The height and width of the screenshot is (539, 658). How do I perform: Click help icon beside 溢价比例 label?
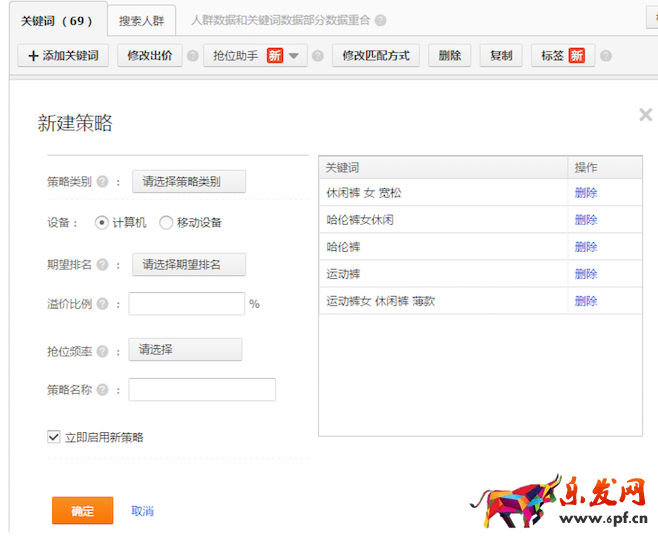[102, 304]
